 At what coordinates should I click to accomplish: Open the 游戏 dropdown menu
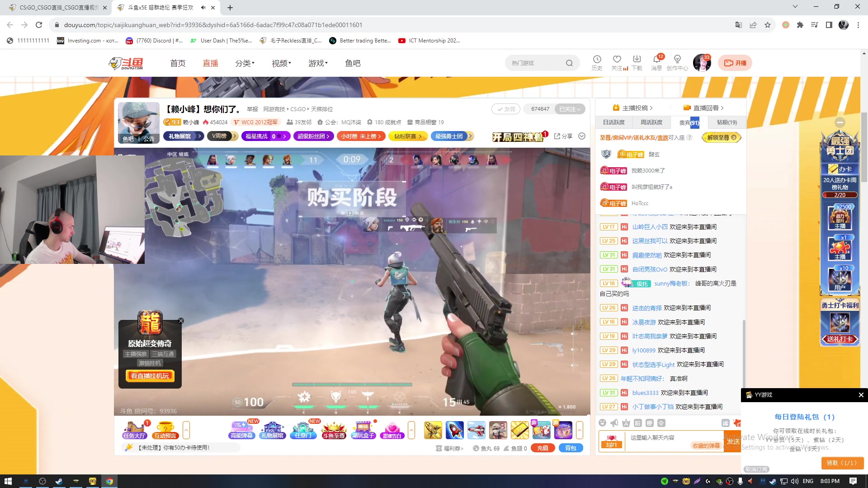[318, 63]
